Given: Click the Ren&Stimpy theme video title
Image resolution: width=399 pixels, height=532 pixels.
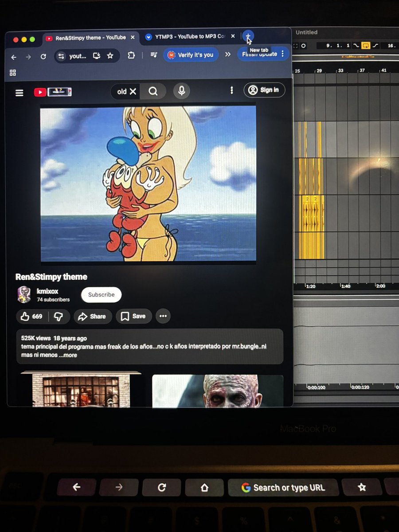Looking at the screenshot, I should pos(51,277).
